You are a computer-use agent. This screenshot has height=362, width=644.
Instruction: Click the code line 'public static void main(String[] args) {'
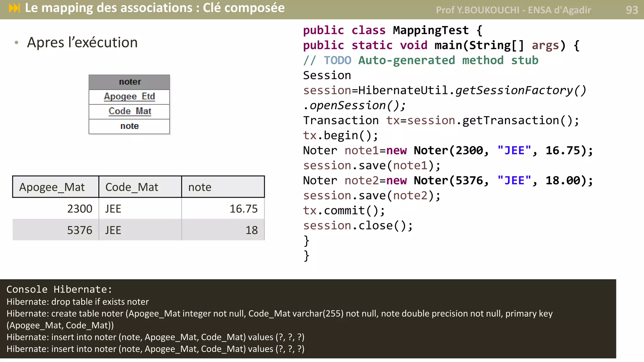click(441, 46)
